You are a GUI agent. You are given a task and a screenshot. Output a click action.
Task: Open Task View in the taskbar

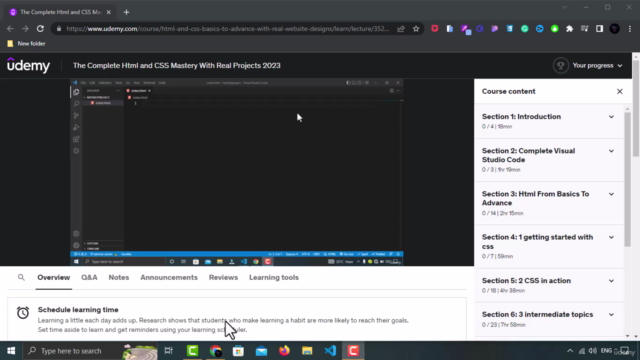[169, 351]
